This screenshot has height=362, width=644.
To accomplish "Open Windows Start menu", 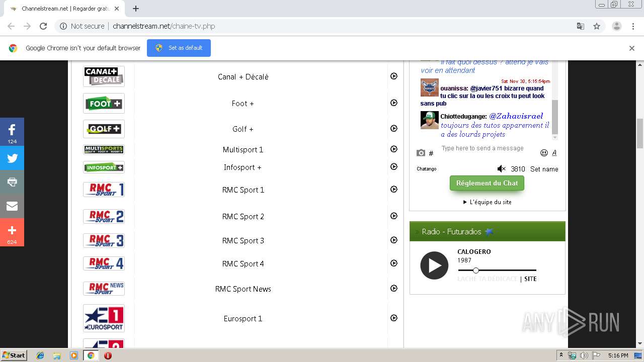I will pyautogui.click(x=14, y=355).
